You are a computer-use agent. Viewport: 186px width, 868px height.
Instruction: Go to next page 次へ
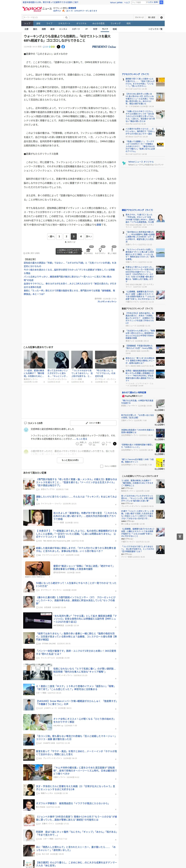click(89, 237)
